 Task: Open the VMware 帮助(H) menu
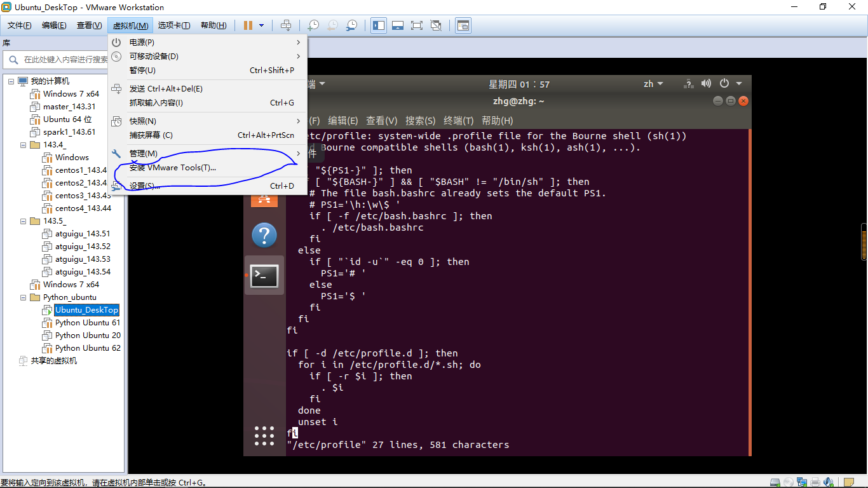point(214,25)
